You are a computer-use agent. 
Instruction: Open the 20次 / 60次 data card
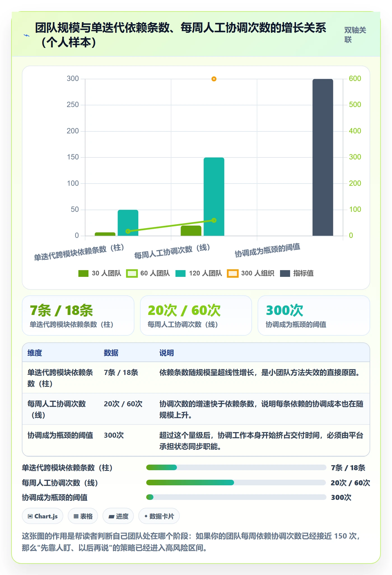(x=196, y=316)
